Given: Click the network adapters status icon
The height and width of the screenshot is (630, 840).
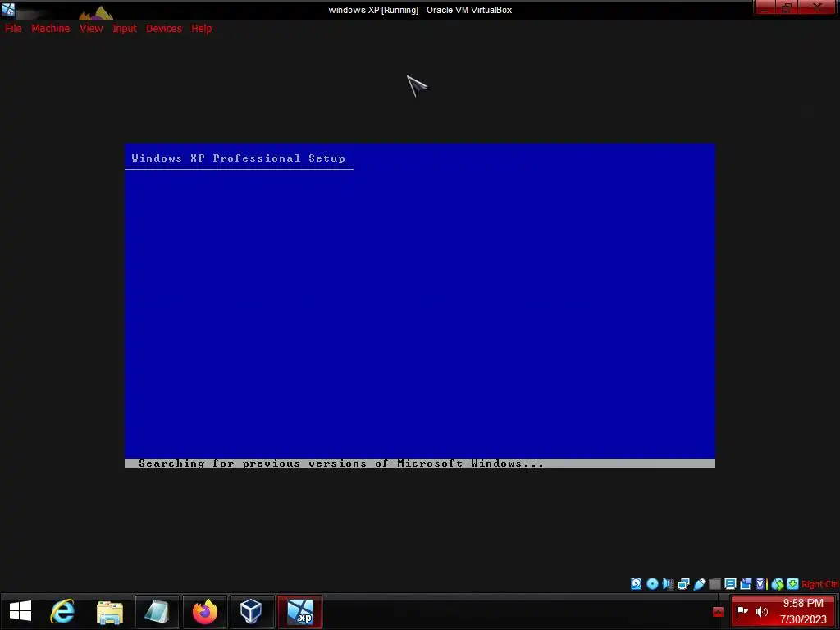Looking at the screenshot, I should pos(683,584).
